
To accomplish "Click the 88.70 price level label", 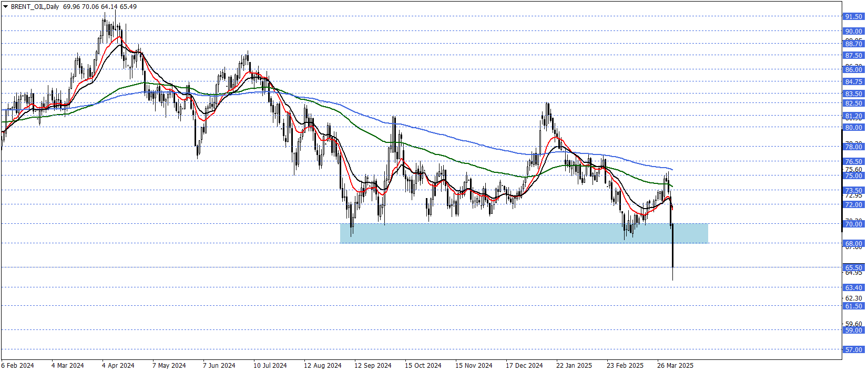I will click(x=854, y=44).
